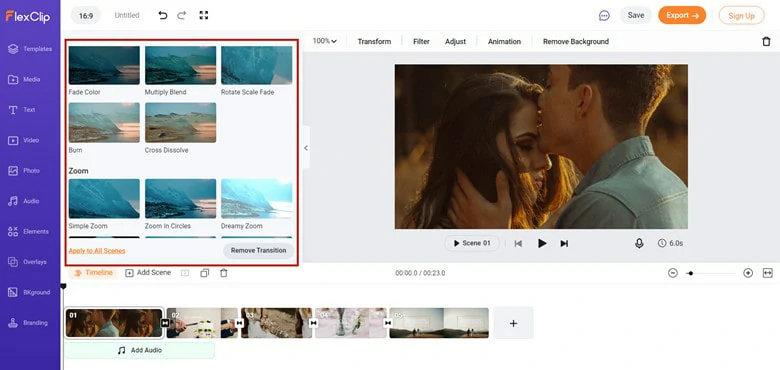Image resolution: width=780 pixels, height=370 pixels.
Task: Select the Fade Color transition thumbnail
Action: [x=104, y=65]
